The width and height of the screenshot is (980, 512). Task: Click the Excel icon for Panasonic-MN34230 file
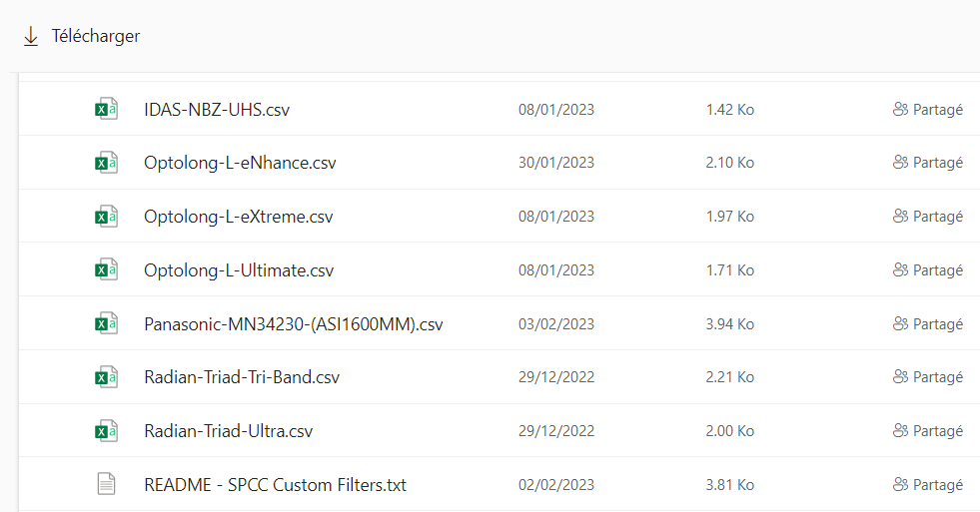click(106, 323)
